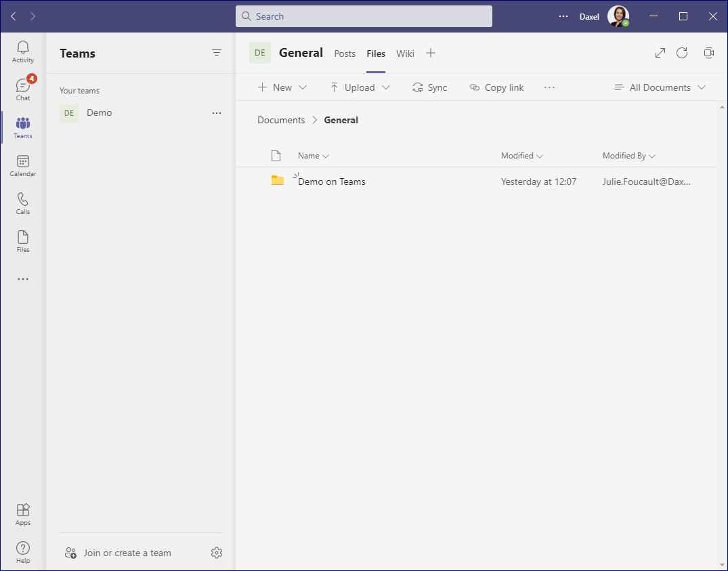This screenshot has height=571, width=728.
Task: Open the Calls app
Action: click(23, 203)
